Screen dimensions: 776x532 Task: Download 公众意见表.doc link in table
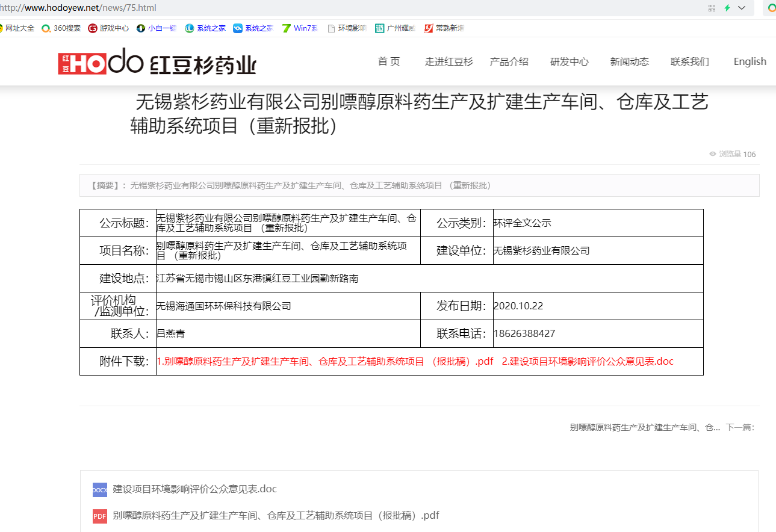pyautogui.click(x=588, y=362)
